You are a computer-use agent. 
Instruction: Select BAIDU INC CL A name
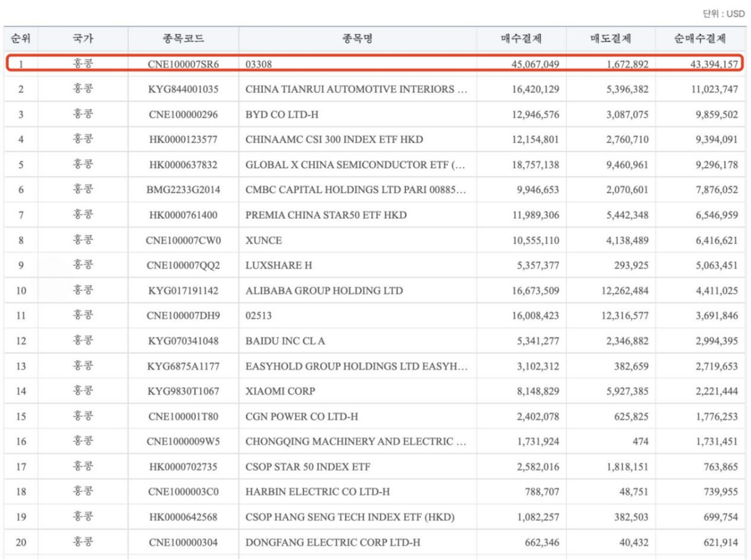pyautogui.click(x=286, y=340)
